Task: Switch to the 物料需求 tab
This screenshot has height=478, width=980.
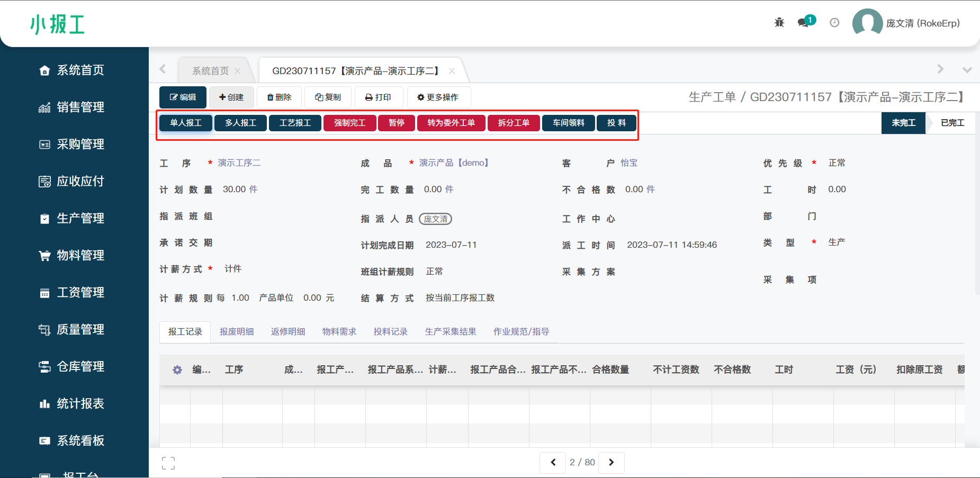Action: (339, 332)
